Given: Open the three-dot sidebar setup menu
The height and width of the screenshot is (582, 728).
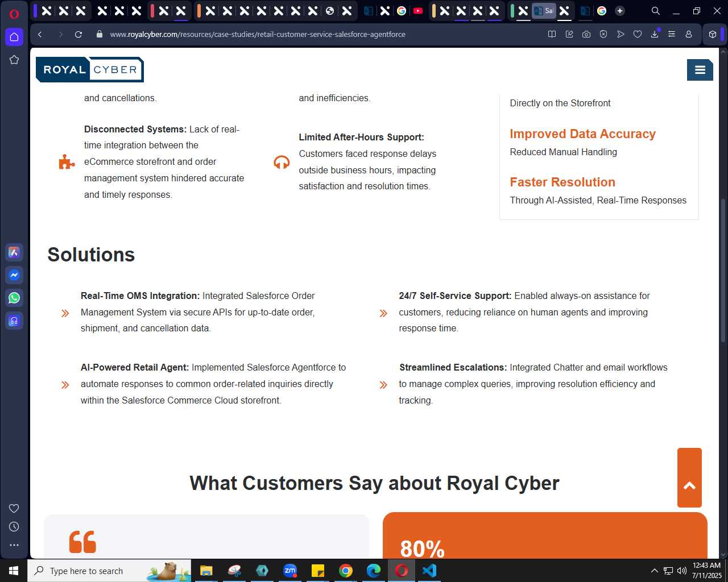Looking at the screenshot, I should [x=14, y=545].
